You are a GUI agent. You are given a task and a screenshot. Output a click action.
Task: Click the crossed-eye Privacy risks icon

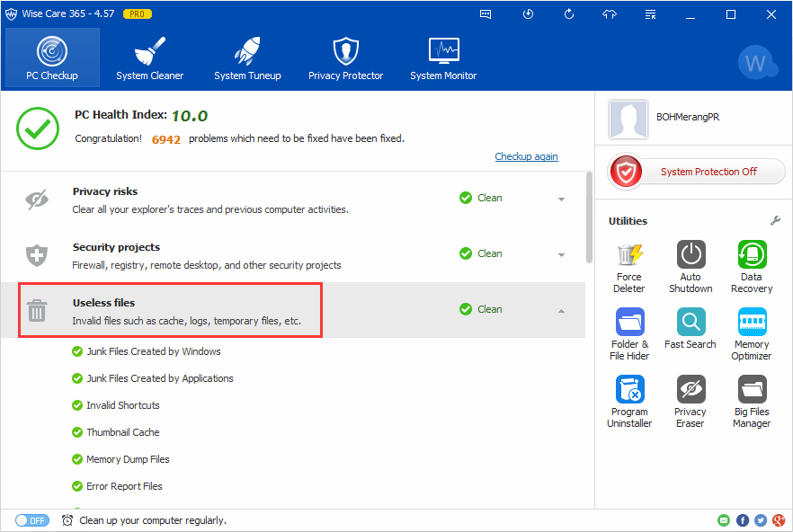tap(37, 199)
